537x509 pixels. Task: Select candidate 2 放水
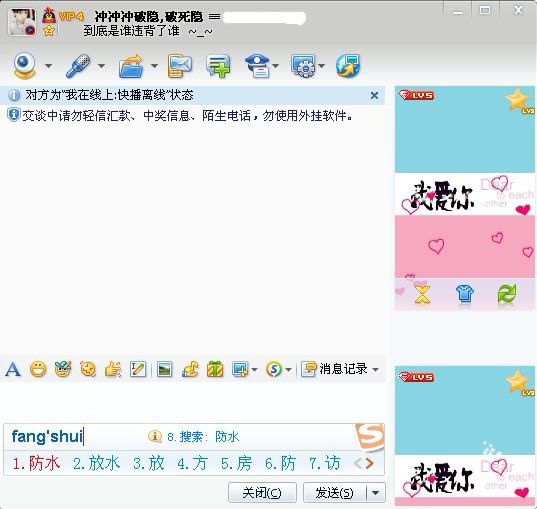[x=97, y=463]
